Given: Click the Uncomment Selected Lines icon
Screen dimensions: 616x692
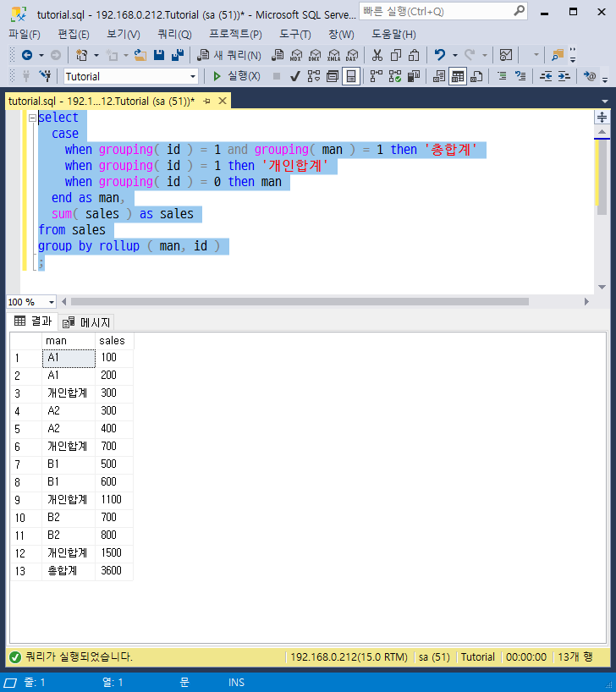Looking at the screenshot, I should tap(520, 76).
